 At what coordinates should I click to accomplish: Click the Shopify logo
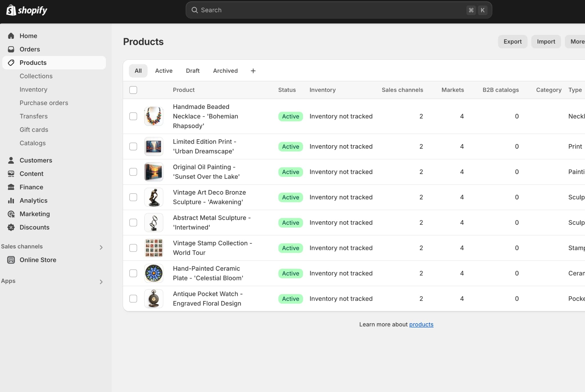point(27,10)
